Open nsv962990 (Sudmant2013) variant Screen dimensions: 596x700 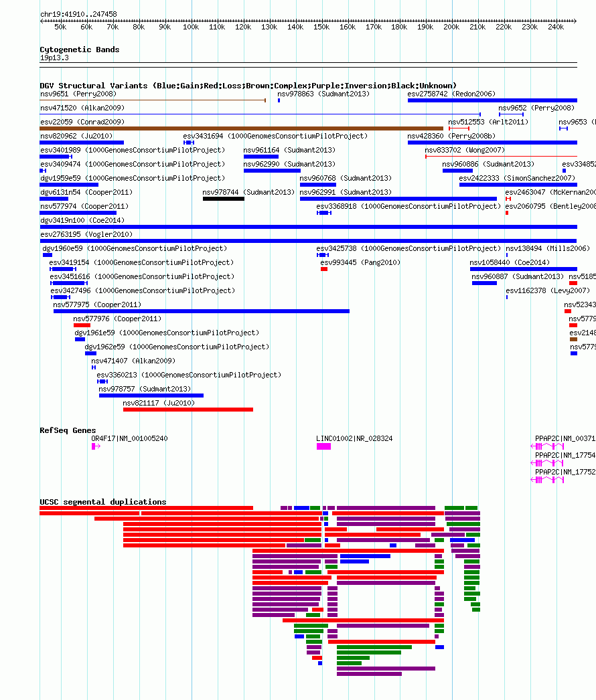point(289,164)
